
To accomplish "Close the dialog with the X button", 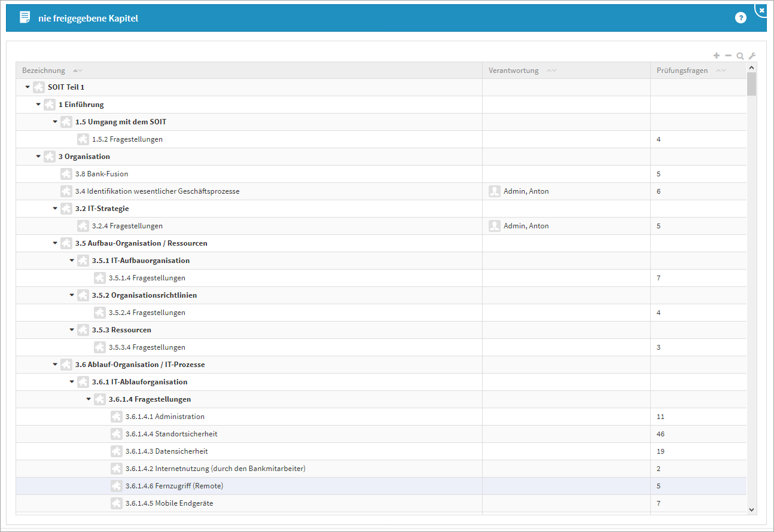I will 761,10.
